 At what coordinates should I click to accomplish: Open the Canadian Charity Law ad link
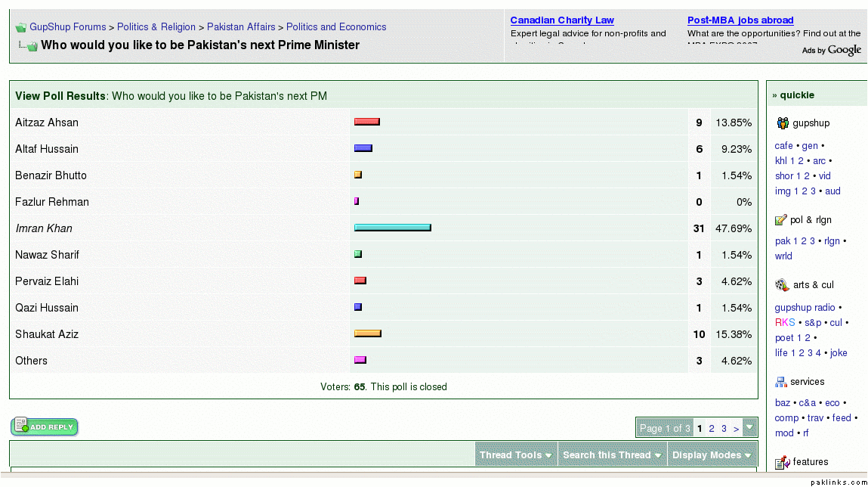pyautogui.click(x=562, y=20)
